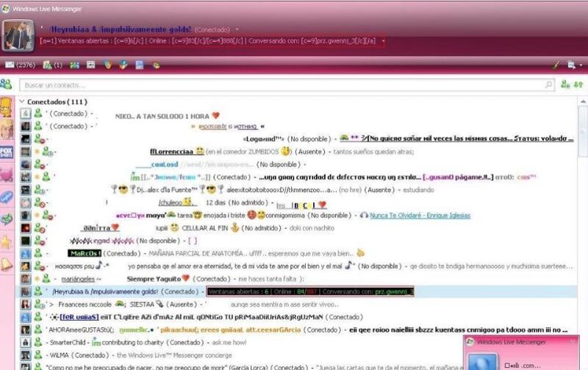Open the green money sidebar icon
588x370 pixels.
tap(7, 219)
